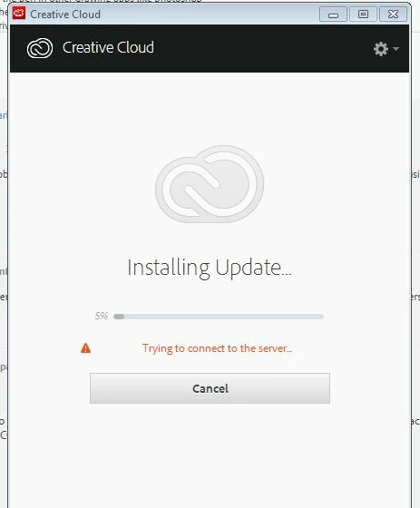Click the unfilled part of the progress bar
420x508 pixels.
[224, 317]
